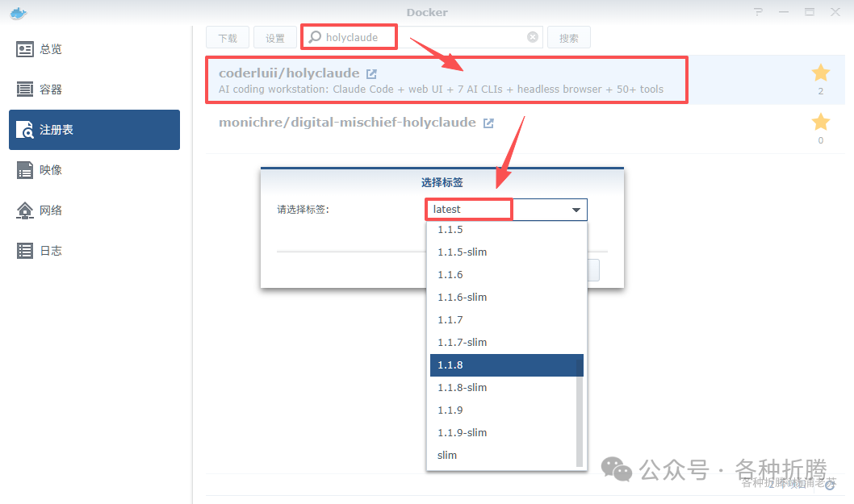Open the 总览 (Overview) panel in Docker sidebar
Viewport: 854px width, 504px height.
tap(48, 49)
